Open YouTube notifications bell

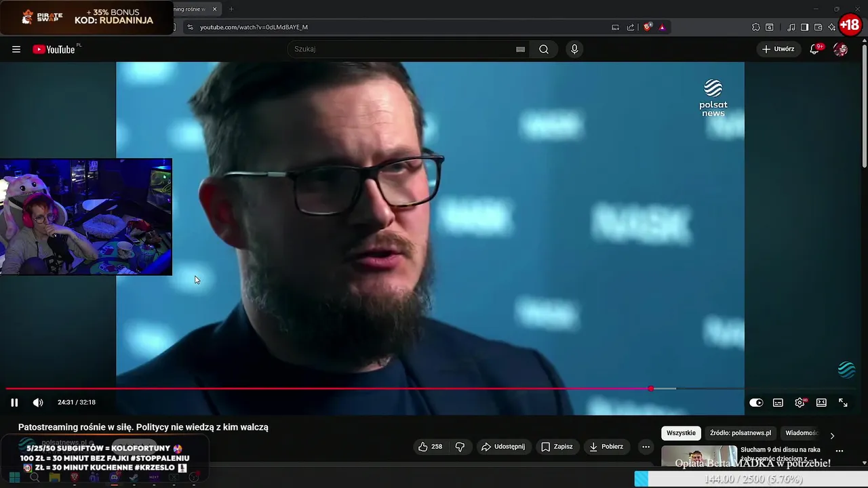815,49
